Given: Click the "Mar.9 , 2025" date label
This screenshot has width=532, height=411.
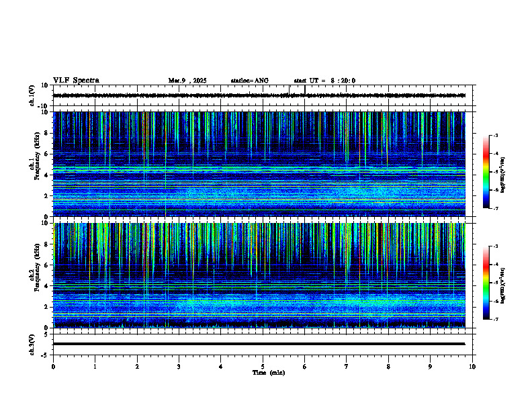Looking at the screenshot, I should click(187, 81).
